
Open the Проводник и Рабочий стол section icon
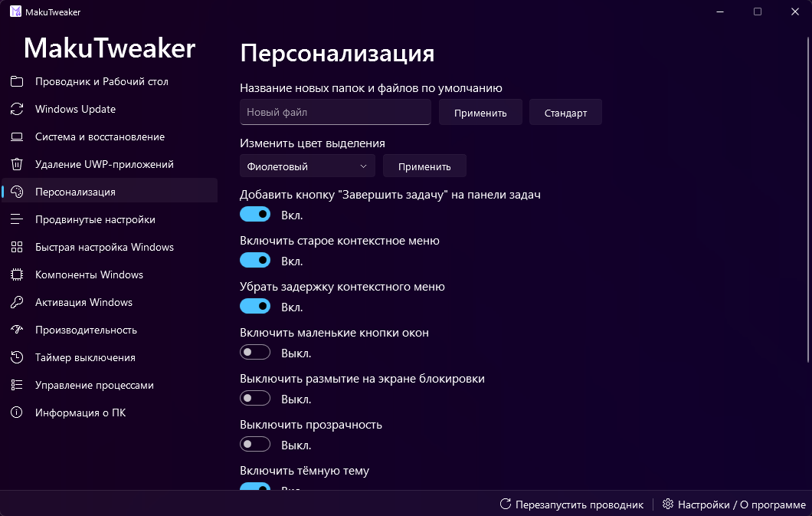click(17, 81)
